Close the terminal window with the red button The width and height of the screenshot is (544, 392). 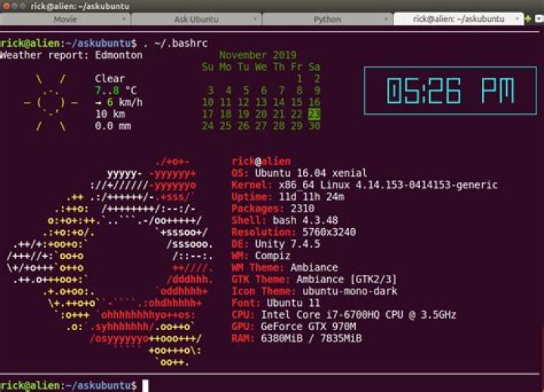[x=6, y=6]
